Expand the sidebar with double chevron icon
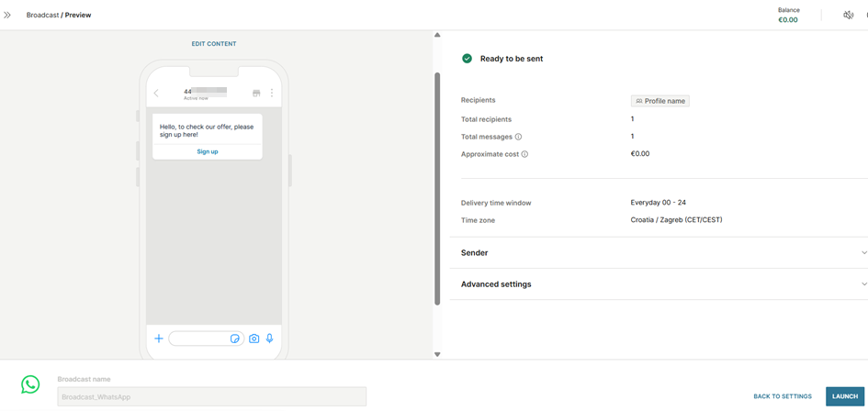Screen dimensions: 868x411 (x=7, y=15)
